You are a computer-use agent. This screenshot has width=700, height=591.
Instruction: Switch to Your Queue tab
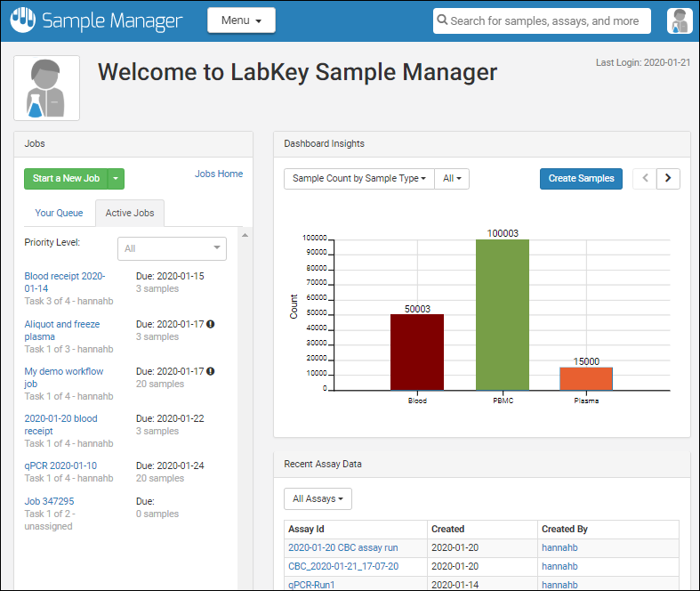(x=59, y=213)
